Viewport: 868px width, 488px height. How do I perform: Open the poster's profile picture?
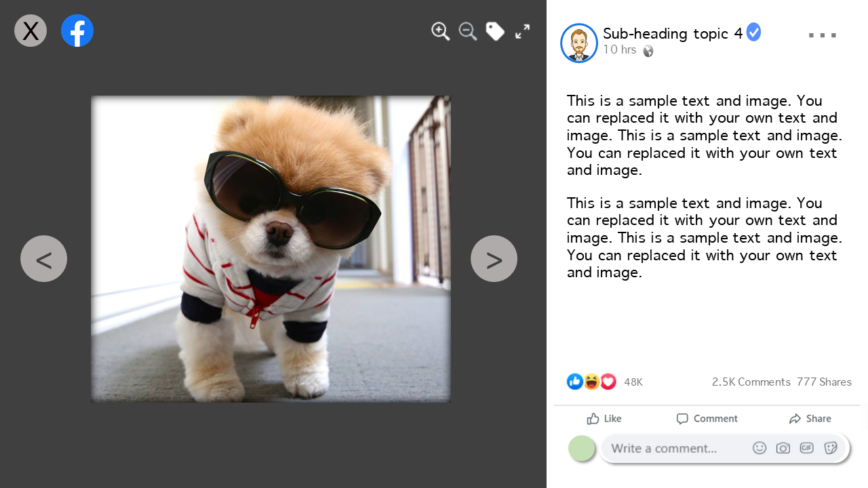point(579,43)
